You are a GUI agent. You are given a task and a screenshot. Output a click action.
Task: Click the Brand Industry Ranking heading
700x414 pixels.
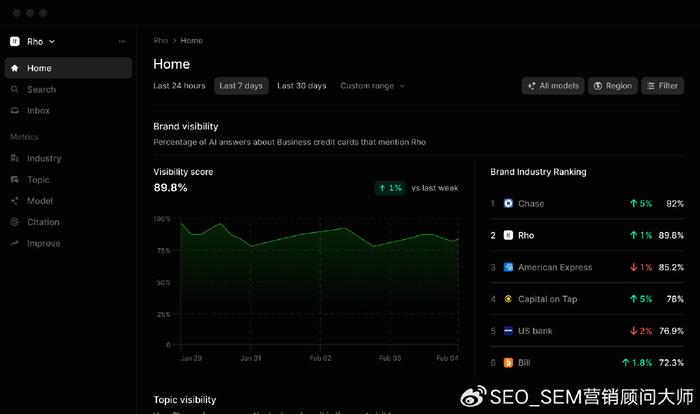tap(538, 172)
